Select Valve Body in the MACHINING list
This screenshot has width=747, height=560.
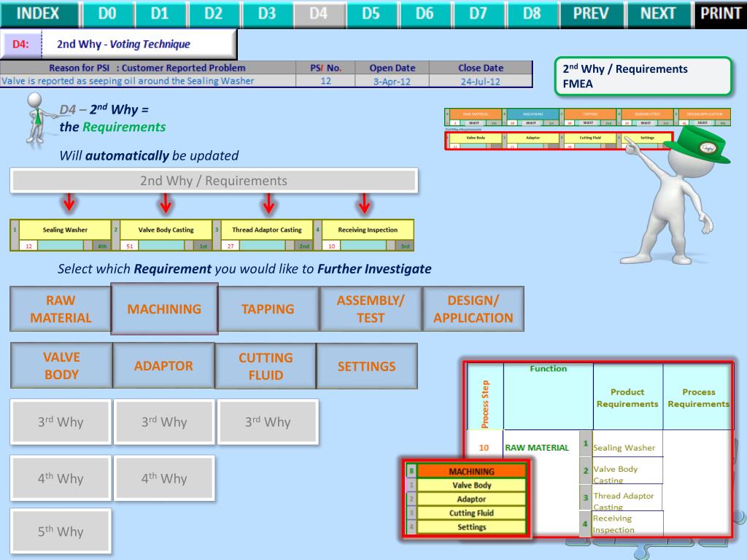[x=472, y=485]
